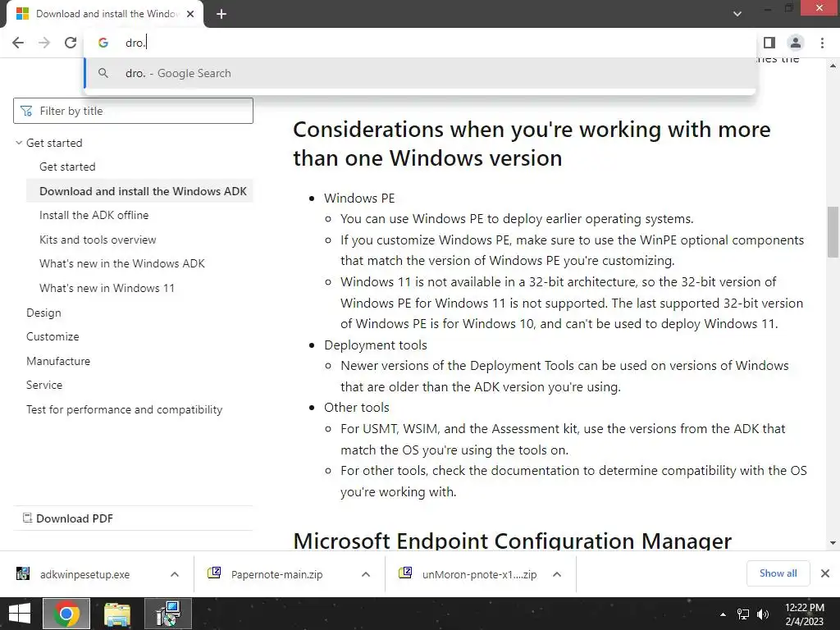Toggle the browser side panel

tap(769, 43)
